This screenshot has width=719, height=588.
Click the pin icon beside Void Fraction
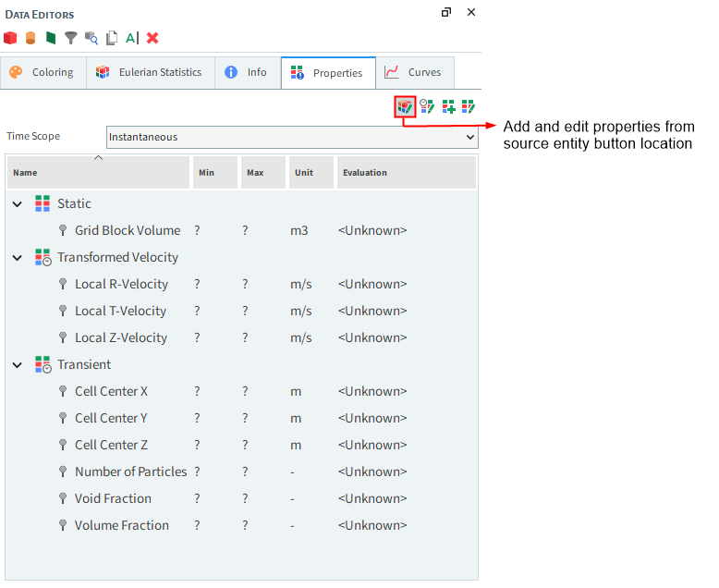pos(63,498)
